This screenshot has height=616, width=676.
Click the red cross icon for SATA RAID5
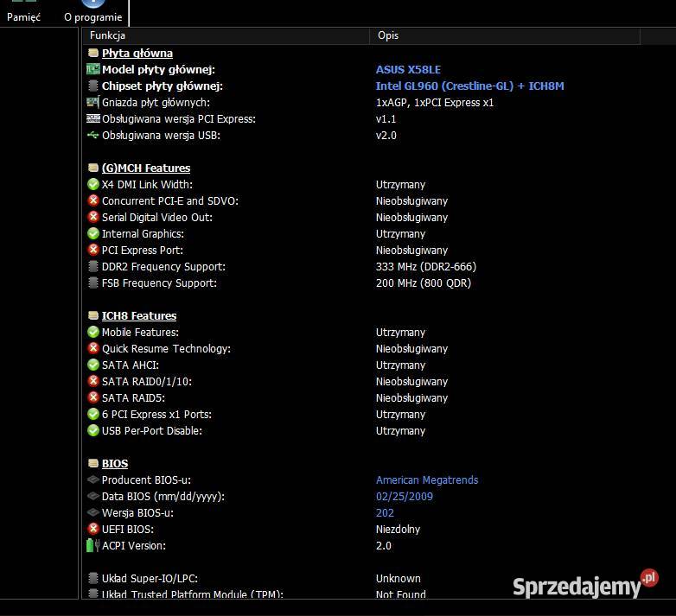(x=93, y=397)
